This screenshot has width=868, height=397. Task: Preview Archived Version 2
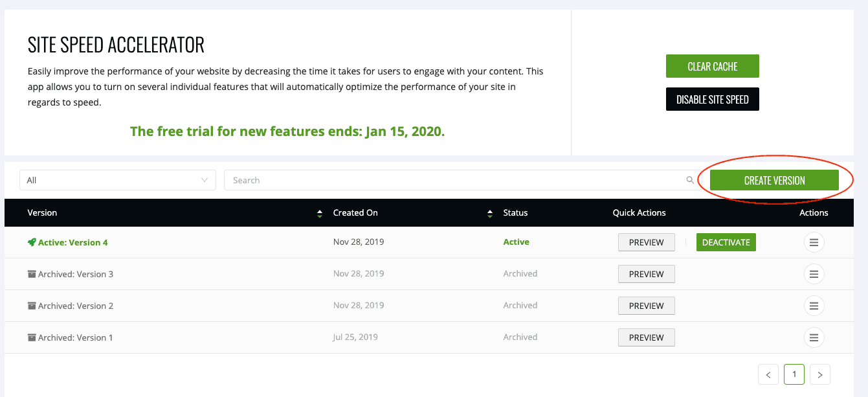[x=646, y=306]
